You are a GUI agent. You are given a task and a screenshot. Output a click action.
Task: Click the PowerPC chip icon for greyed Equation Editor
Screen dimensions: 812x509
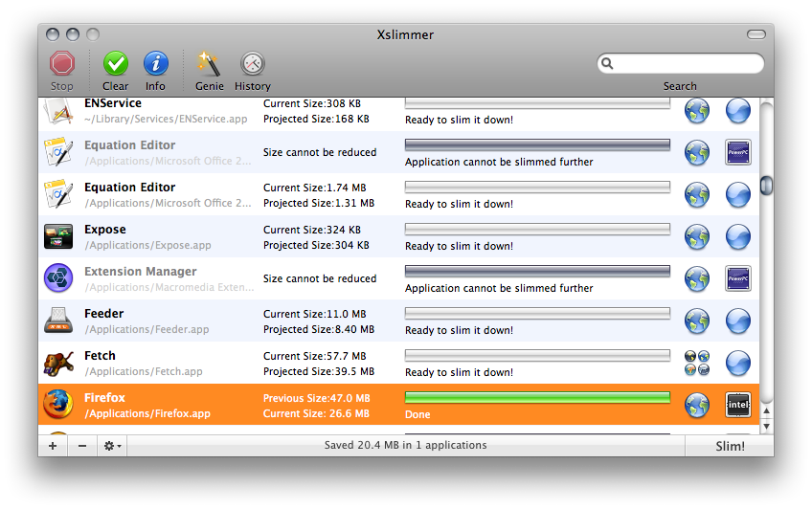[738, 152]
